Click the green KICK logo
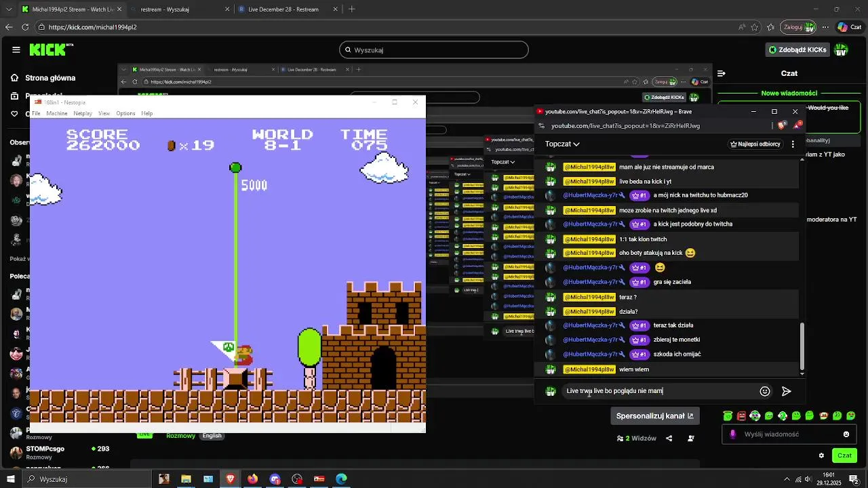This screenshot has height=488, width=868. [51, 49]
